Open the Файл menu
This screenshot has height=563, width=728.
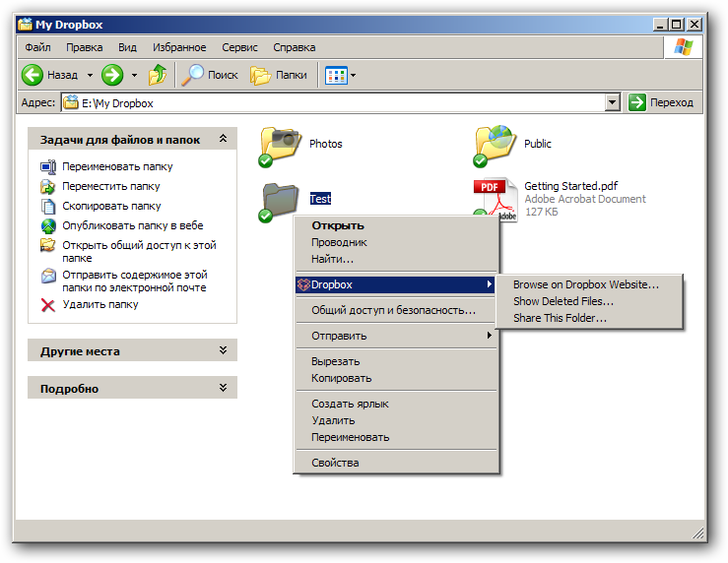[x=37, y=47]
